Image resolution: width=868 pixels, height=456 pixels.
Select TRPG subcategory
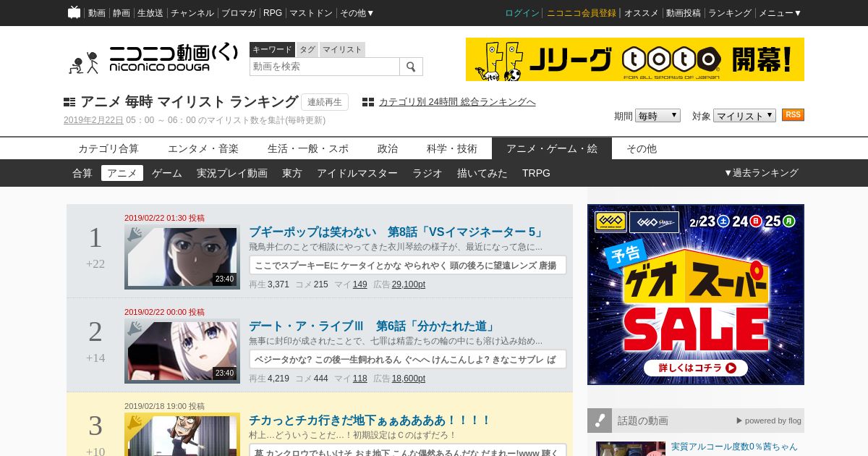536,173
